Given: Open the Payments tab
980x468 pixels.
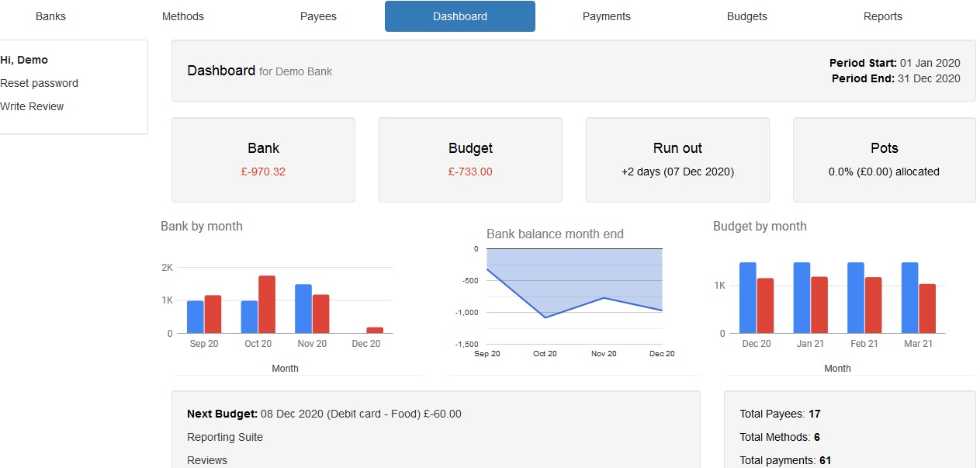Looking at the screenshot, I should point(606,16).
